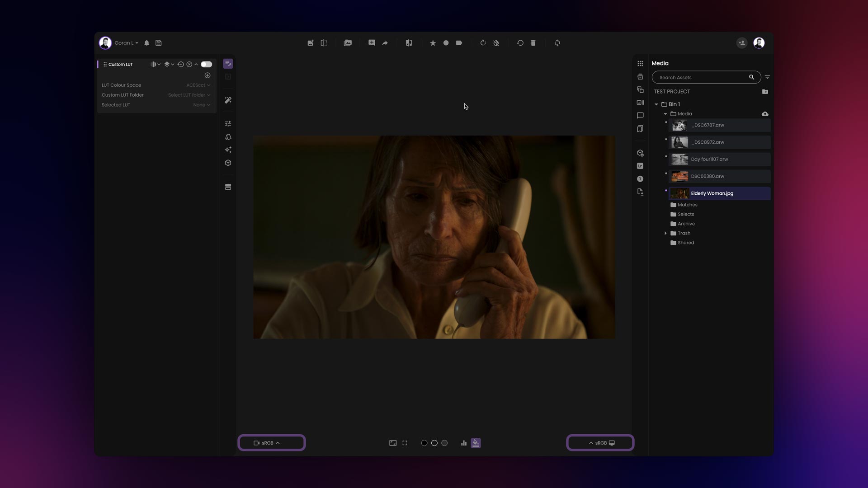Select the Elderly Woman.jpg asset
The width and height of the screenshot is (868, 488).
(x=718, y=193)
